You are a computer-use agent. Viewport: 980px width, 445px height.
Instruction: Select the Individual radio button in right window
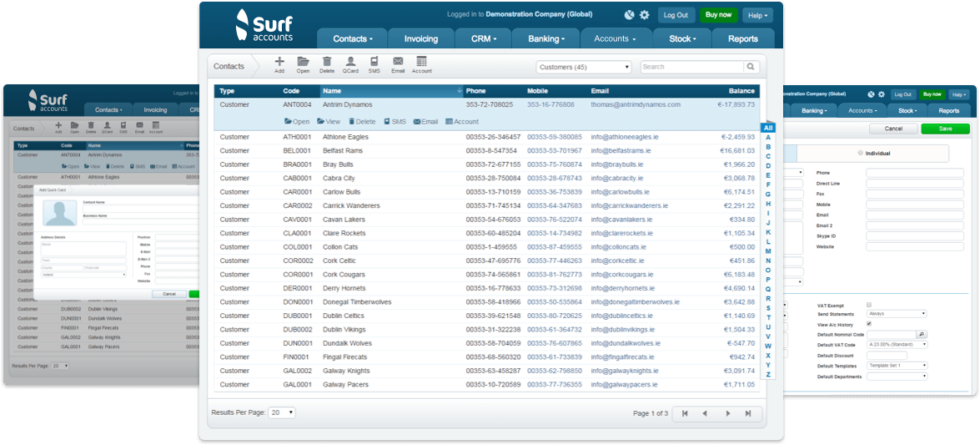[861, 153]
